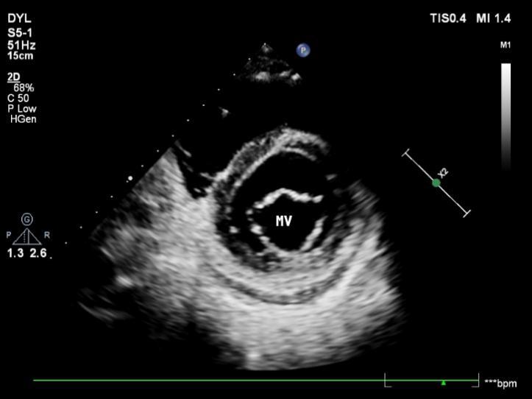
Task: Select the MV annotation label
Action: [x=284, y=221]
